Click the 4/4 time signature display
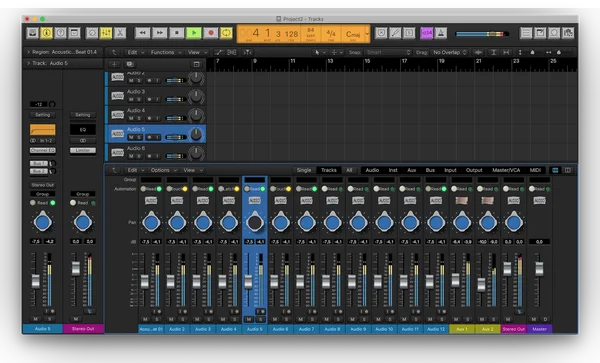 click(331, 34)
